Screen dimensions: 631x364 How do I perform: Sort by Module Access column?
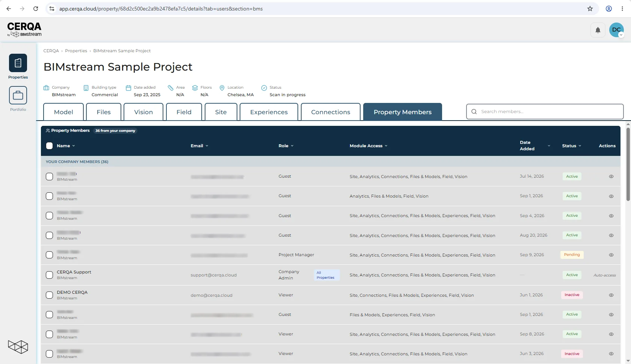pos(368,146)
